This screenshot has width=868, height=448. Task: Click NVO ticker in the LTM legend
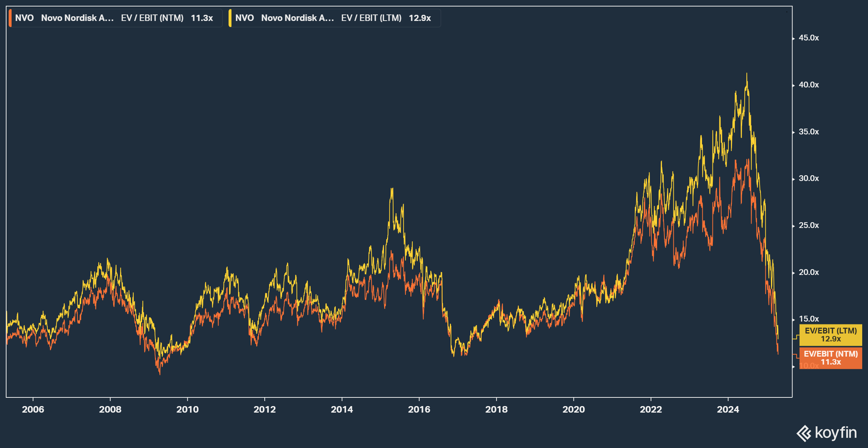245,18
